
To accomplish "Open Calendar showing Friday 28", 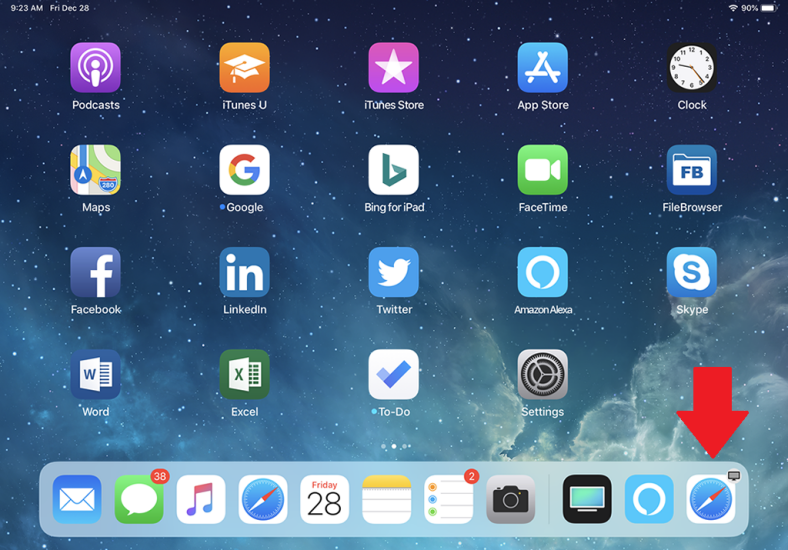I will pos(325,499).
